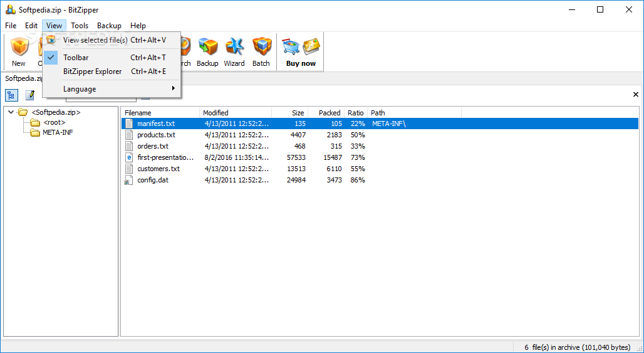Select the customers.txt file
The height and width of the screenshot is (353, 644).
(x=158, y=169)
